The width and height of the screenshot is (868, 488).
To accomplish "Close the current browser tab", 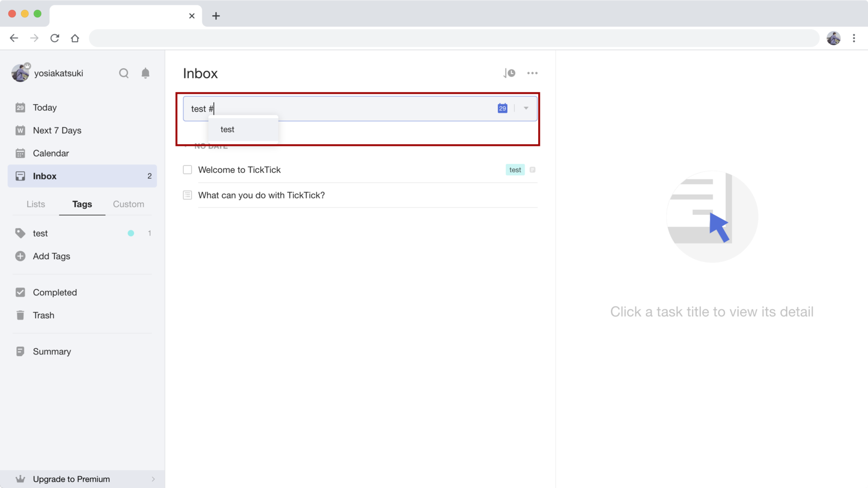I will click(x=192, y=16).
